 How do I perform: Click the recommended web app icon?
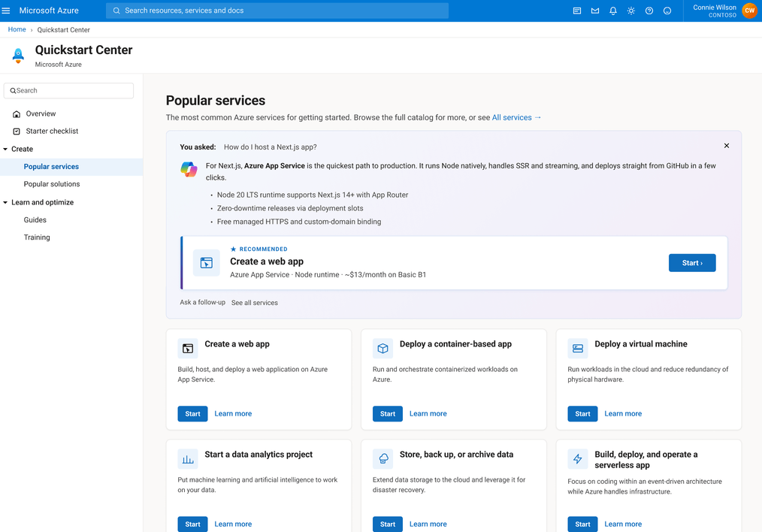coord(206,263)
